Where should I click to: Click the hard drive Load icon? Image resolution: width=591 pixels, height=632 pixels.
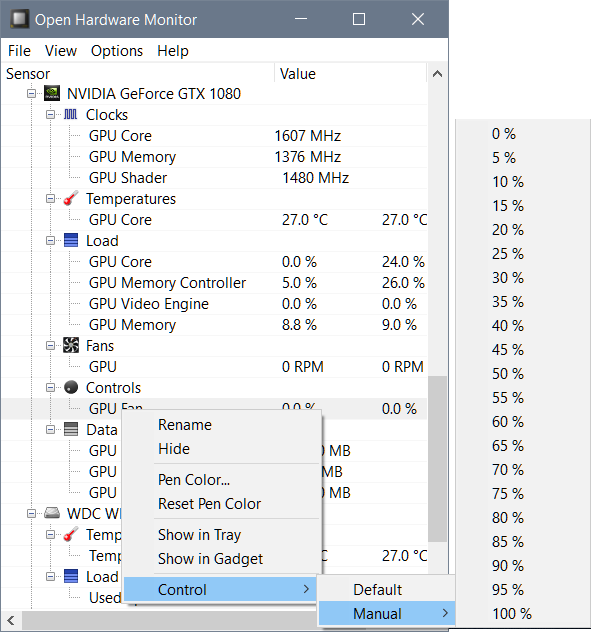(71, 576)
